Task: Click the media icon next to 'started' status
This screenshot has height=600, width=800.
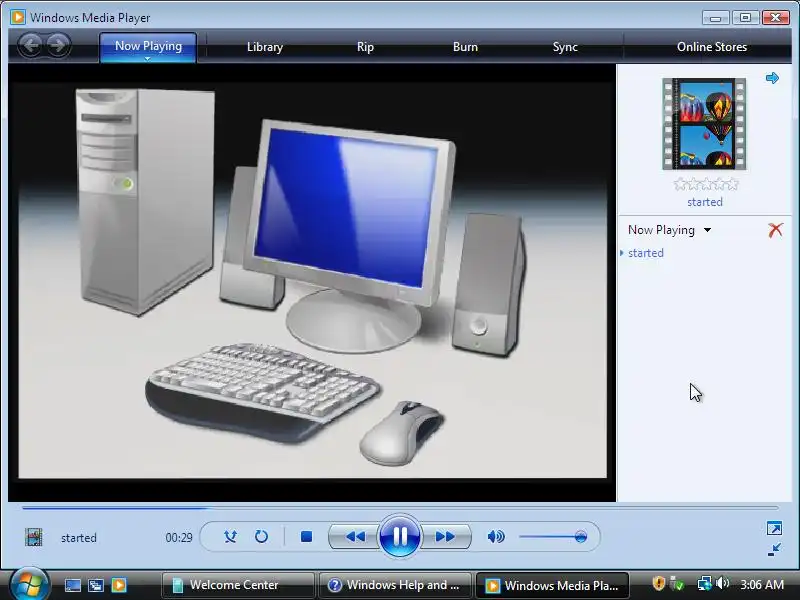Action: (34, 537)
